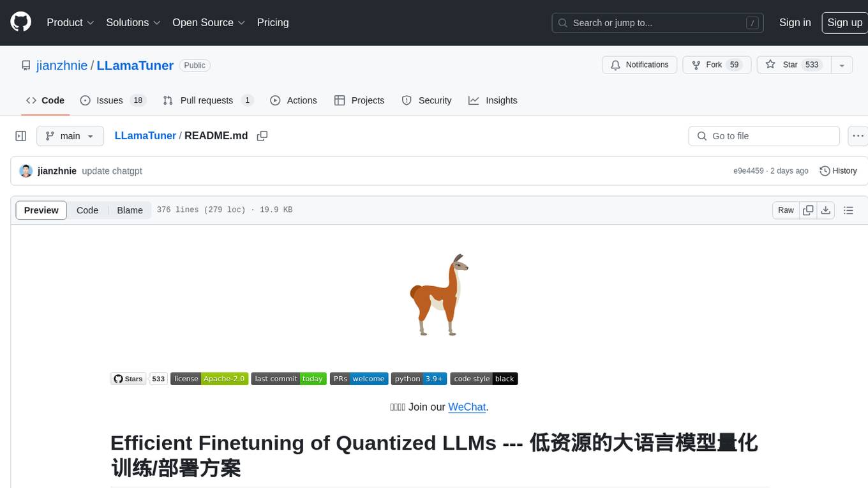Expand the file tree side panel

coord(20,136)
